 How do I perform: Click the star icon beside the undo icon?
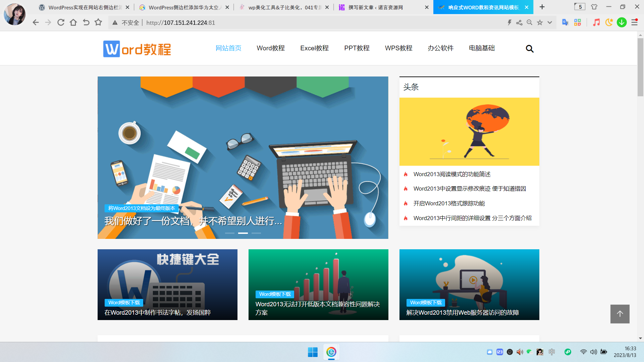coord(98,22)
